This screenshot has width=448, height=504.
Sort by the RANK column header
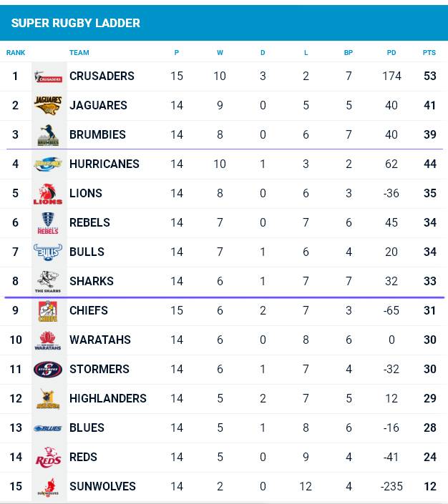[16, 53]
